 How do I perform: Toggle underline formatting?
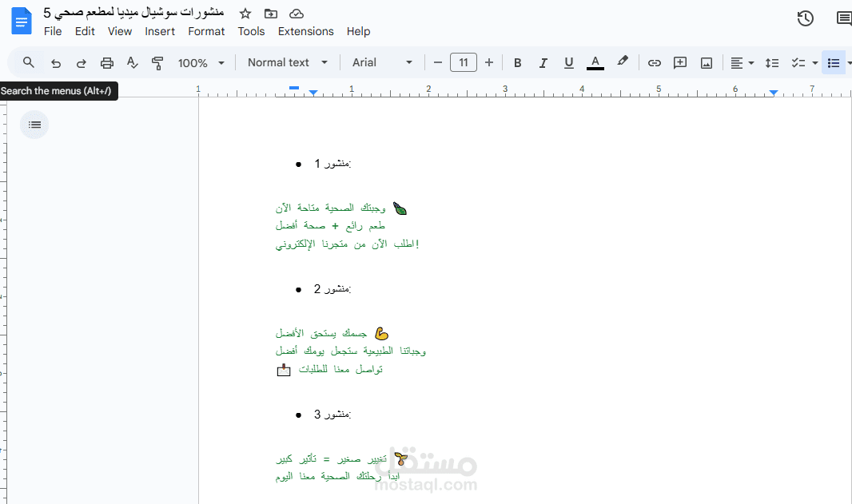tap(569, 63)
